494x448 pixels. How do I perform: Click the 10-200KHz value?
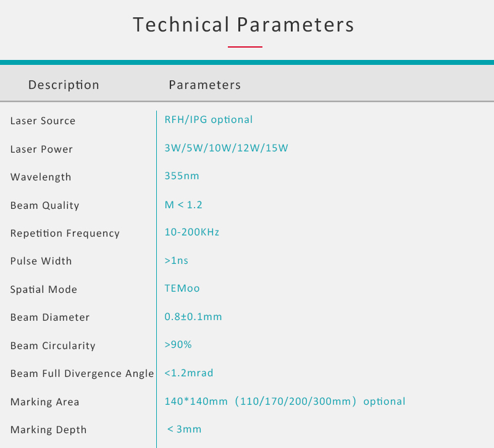pyautogui.click(x=192, y=232)
